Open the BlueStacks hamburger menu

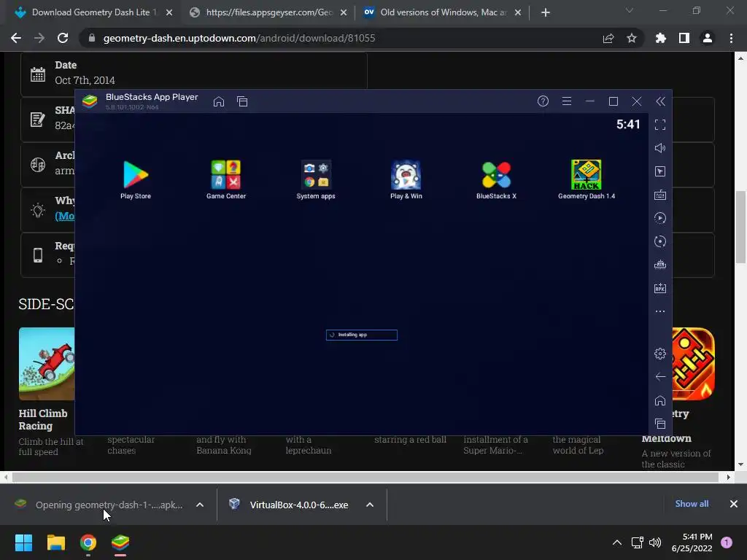point(566,101)
